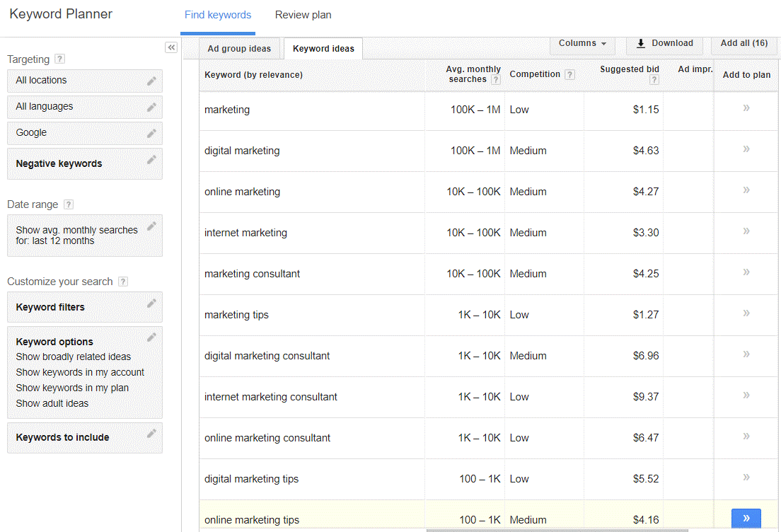781x532 pixels.
Task: Add 'internet marketing' to plan
Action: coord(746,231)
